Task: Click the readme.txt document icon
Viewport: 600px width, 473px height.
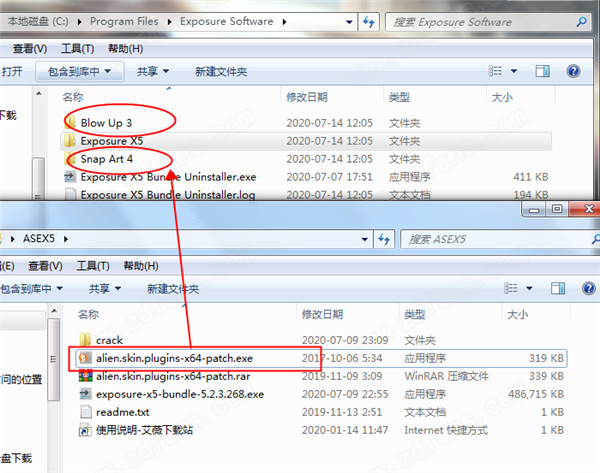Action: coord(86,412)
